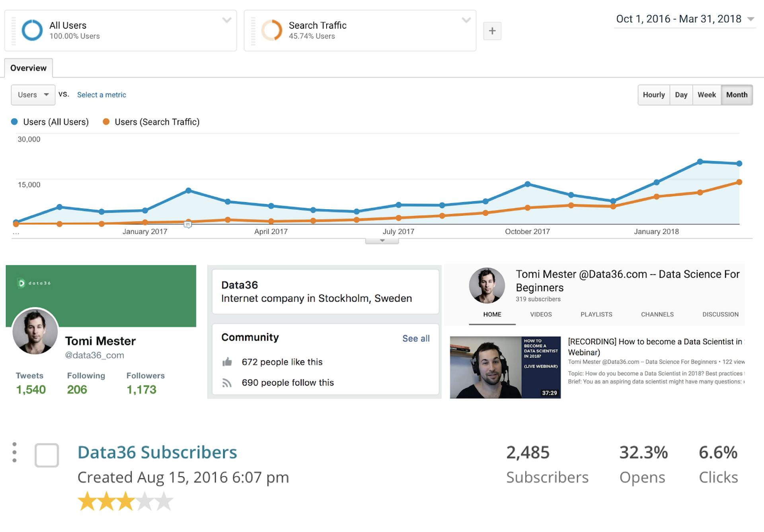Open the All Users segment options chevron
Viewport: 764px width, 532px height.
tap(227, 19)
